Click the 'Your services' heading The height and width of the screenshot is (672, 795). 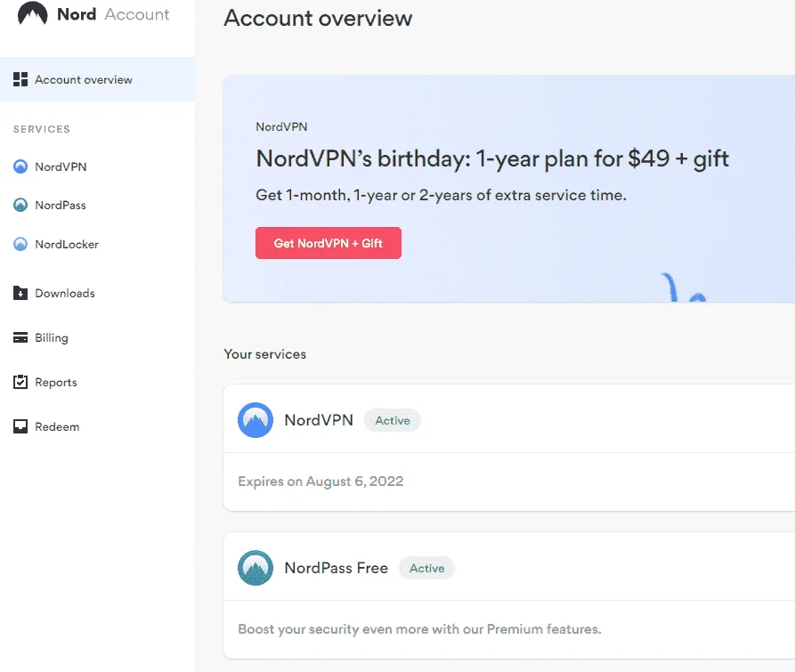click(265, 354)
